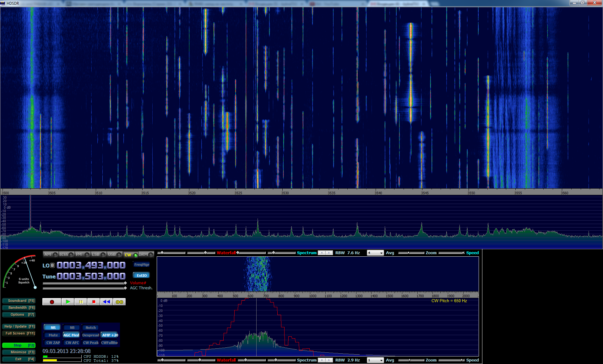Switch to Full Screen [F11]
603x364 pixels.
[19, 334]
